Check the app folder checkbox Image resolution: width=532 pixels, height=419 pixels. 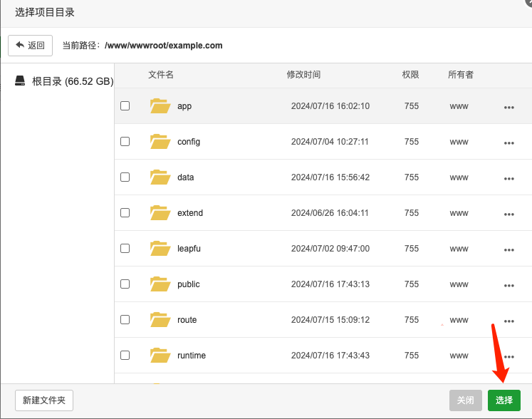(x=125, y=106)
